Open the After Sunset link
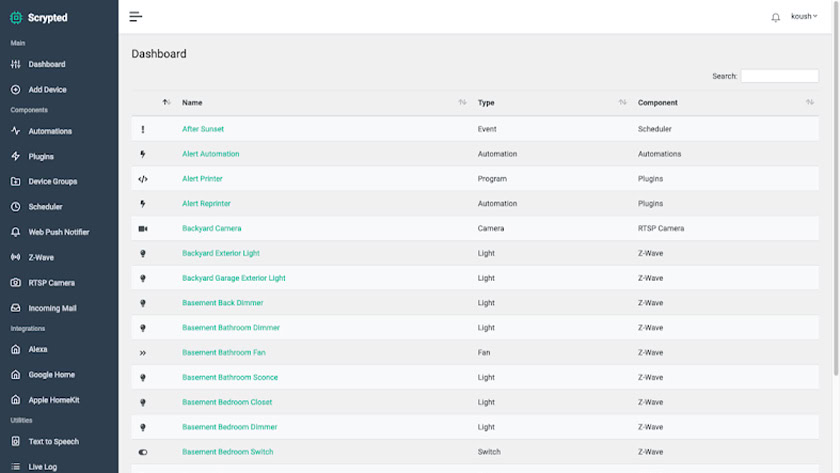The image size is (840, 473). point(203,129)
